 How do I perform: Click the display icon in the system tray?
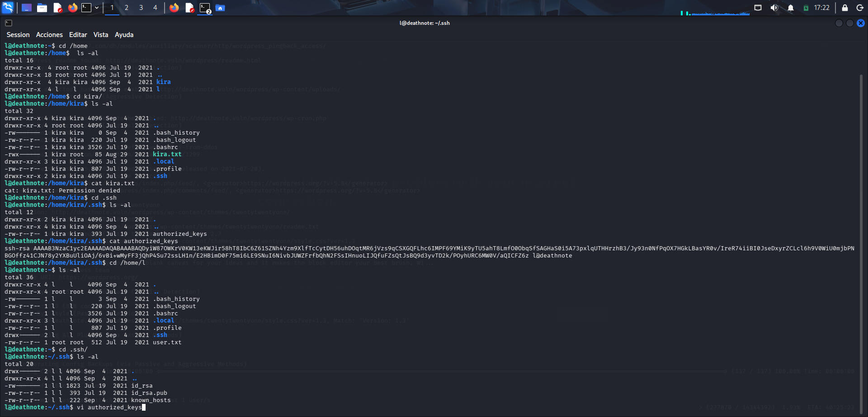pyautogui.click(x=758, y=8)
